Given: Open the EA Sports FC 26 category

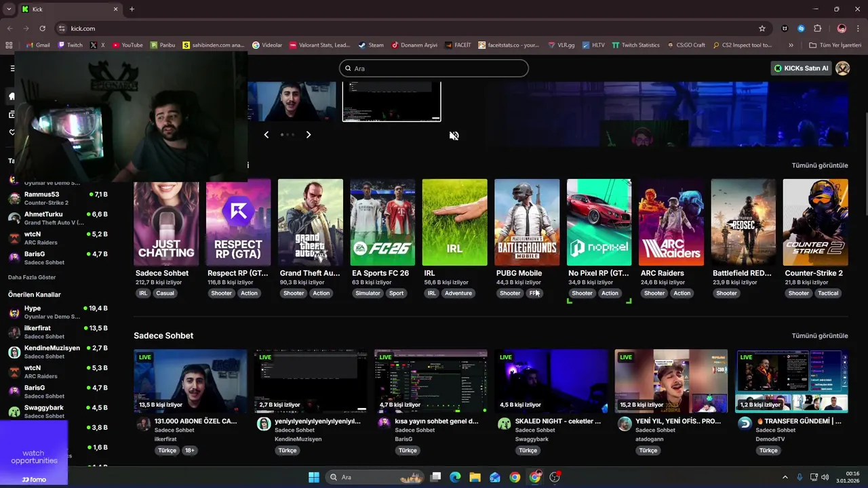Looking at the screenshot, I should click(382, 222).
